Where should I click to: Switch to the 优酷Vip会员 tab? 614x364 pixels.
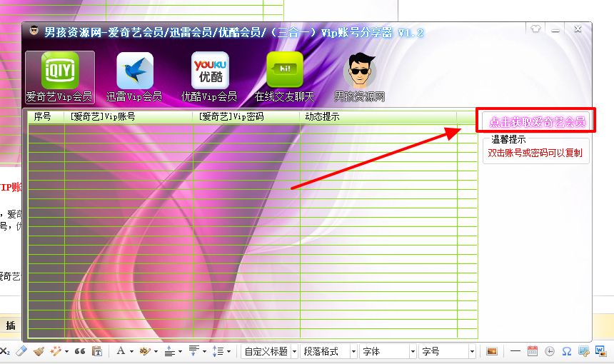[209, 78]
